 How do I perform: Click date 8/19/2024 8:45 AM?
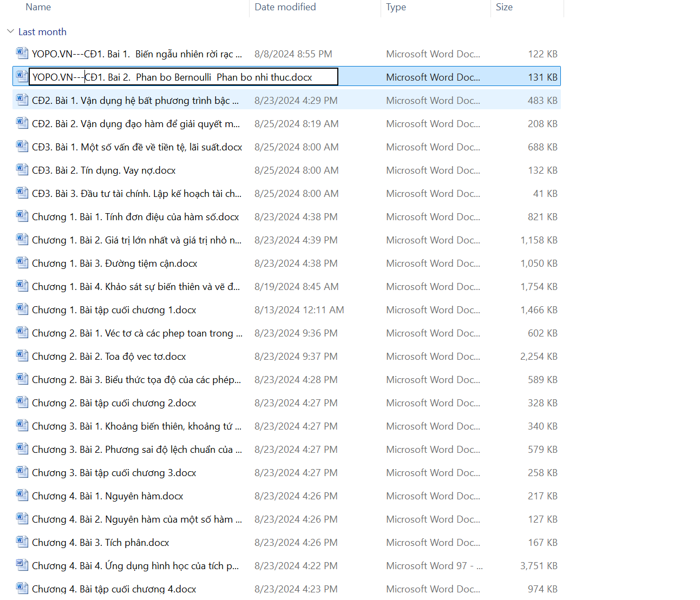pos(297,287)
